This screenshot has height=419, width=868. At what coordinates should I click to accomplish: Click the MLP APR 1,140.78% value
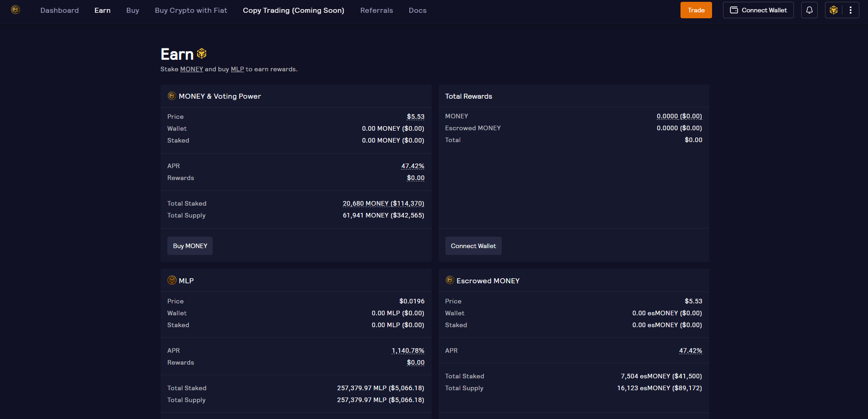(x=408, y=350)
